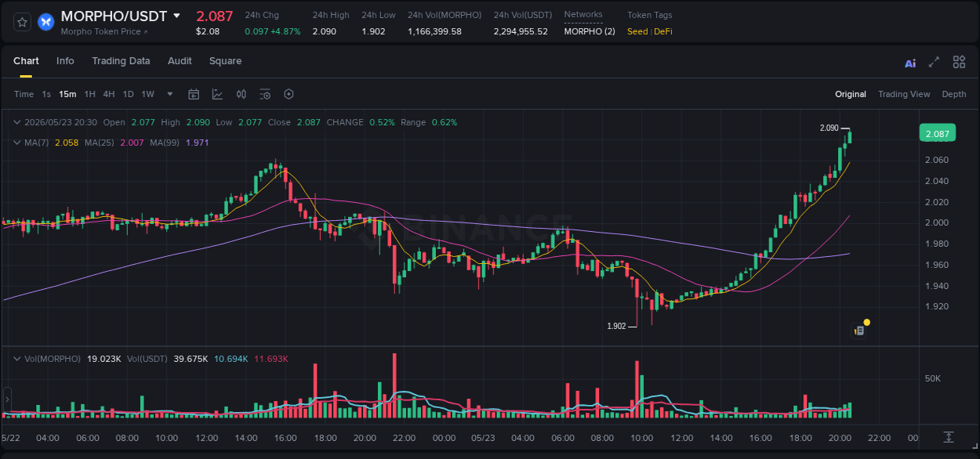Switch to Trading View chart
The image size is (980, 459).
click(x=904, y=94)
